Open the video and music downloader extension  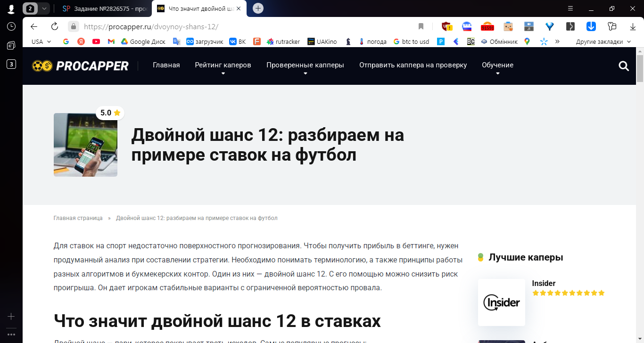tap(529, 26)
